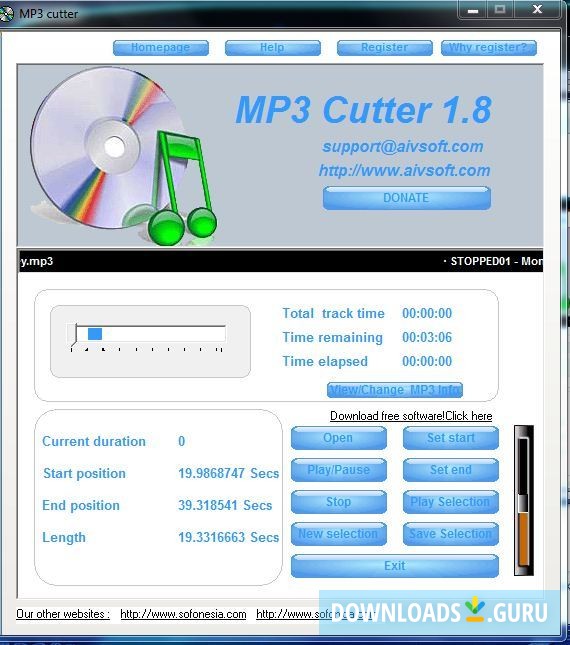Viewport: 570px width, 645px height.
Task: Click the Save Selection button
Action: [451, 534]
